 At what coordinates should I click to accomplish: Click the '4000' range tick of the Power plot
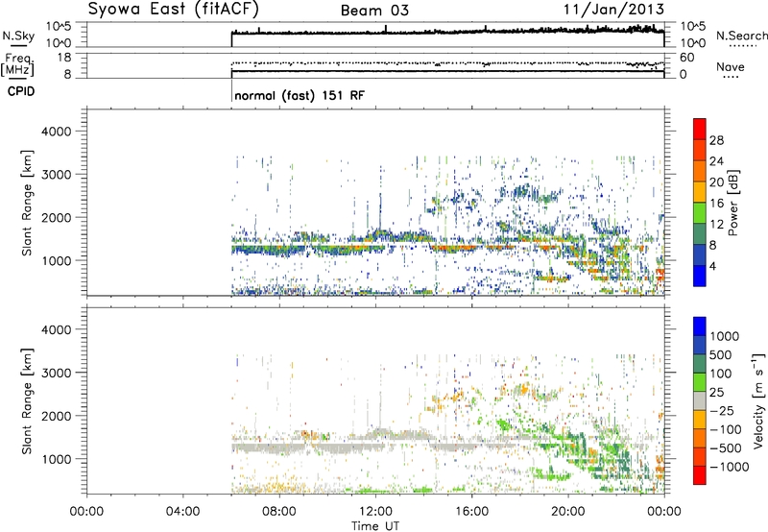coord(56,132)
